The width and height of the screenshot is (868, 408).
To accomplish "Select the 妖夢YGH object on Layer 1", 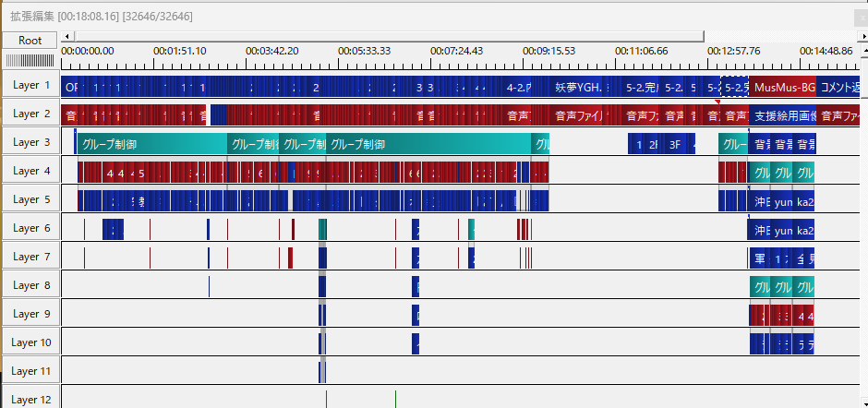I will (x=577, y=87).
